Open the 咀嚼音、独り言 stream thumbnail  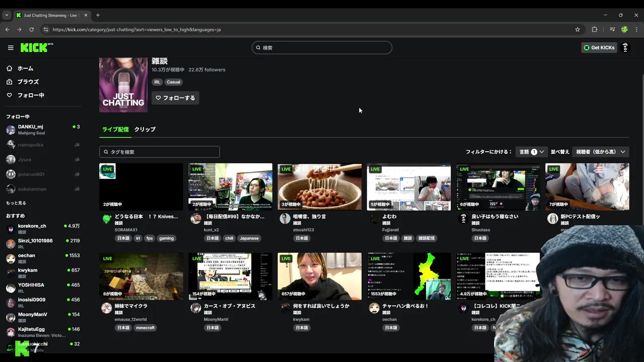click(x=319, y=187)
